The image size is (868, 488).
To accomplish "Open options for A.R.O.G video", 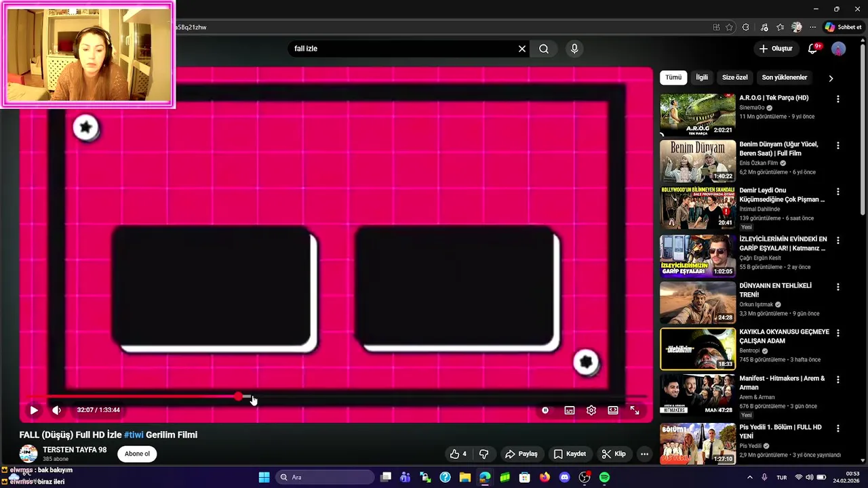I will [838, 99].
